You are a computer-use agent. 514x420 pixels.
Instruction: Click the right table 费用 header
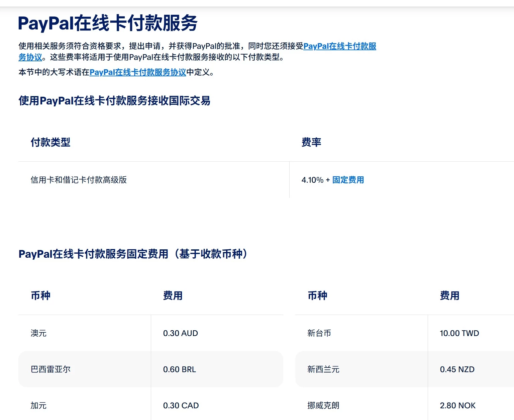click(450, 296)
